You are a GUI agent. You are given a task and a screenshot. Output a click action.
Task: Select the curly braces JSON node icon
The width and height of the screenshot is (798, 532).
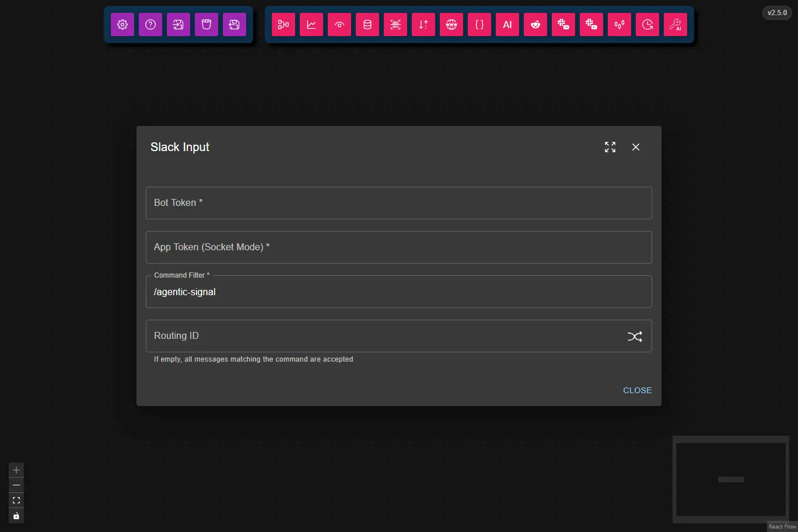480,24
